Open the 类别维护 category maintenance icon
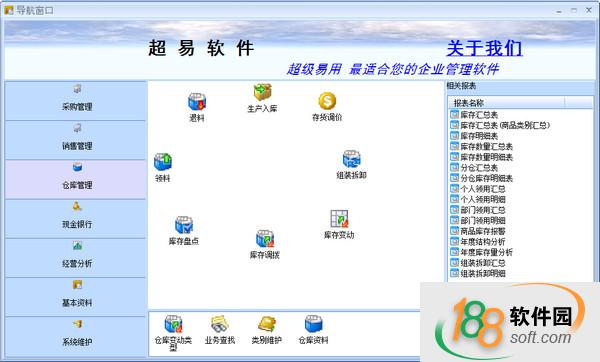600x362 pixels. 267,324
